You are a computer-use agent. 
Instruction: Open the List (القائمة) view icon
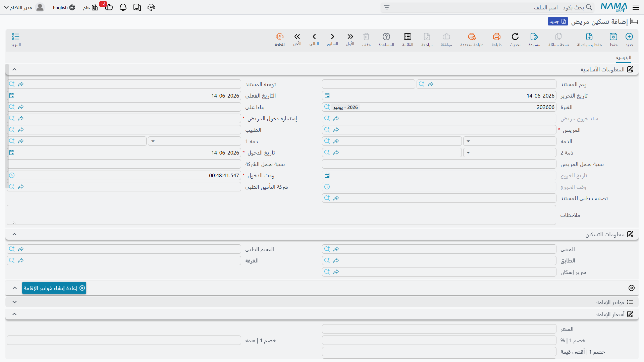point(408,37)
